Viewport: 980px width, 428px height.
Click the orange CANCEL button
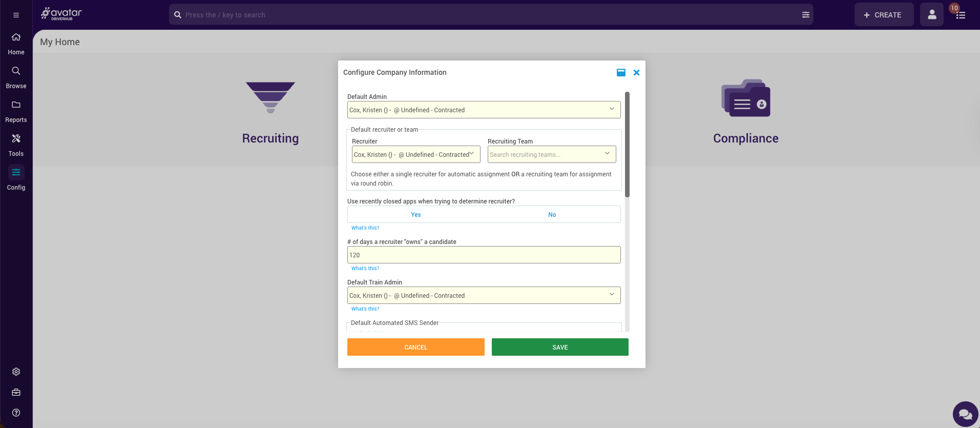coord(415,347)
